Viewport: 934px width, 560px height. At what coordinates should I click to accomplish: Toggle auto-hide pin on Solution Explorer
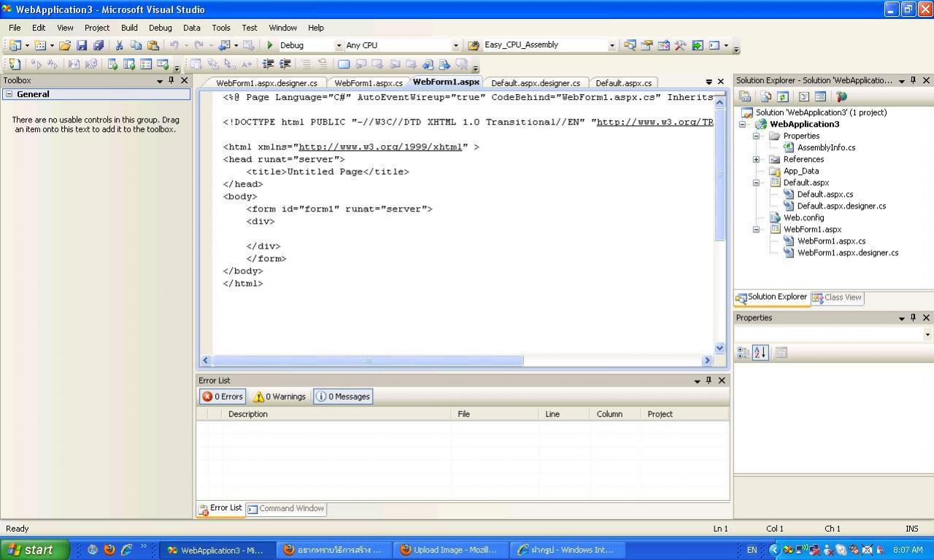tap(914, 81)
